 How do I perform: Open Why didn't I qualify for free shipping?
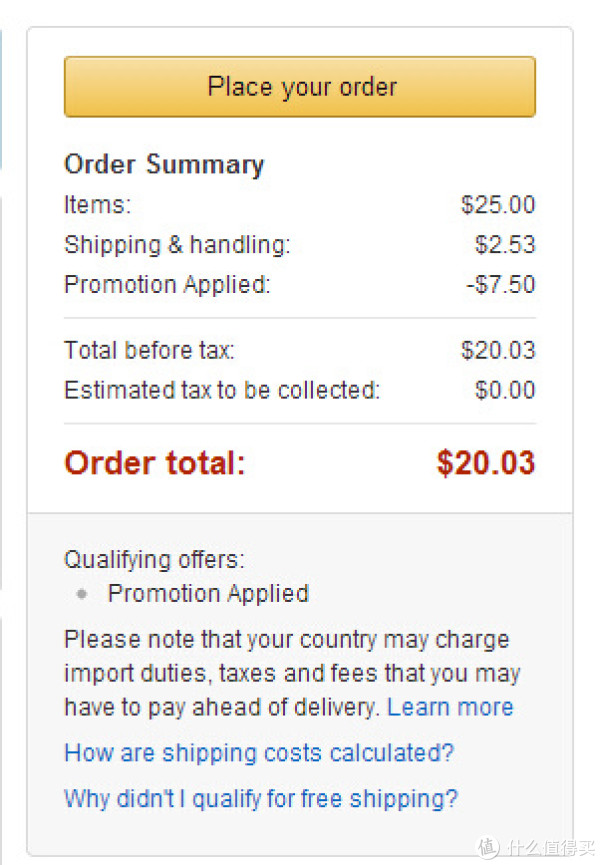pyautogui.click(x=261, y=799)
